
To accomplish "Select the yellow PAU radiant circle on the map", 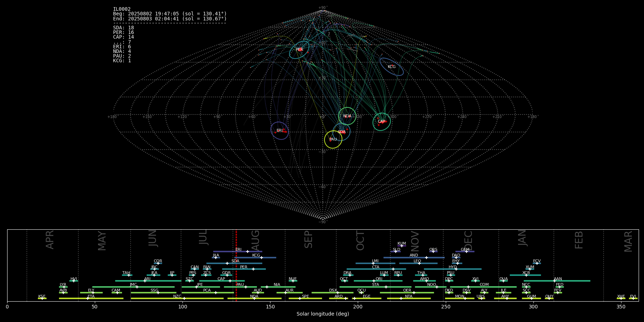I will [x=333, y=139].
